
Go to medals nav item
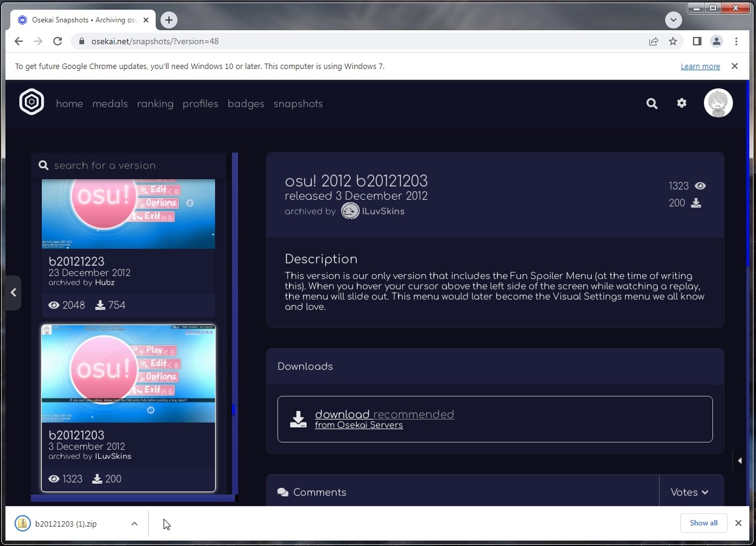point(110,104)
